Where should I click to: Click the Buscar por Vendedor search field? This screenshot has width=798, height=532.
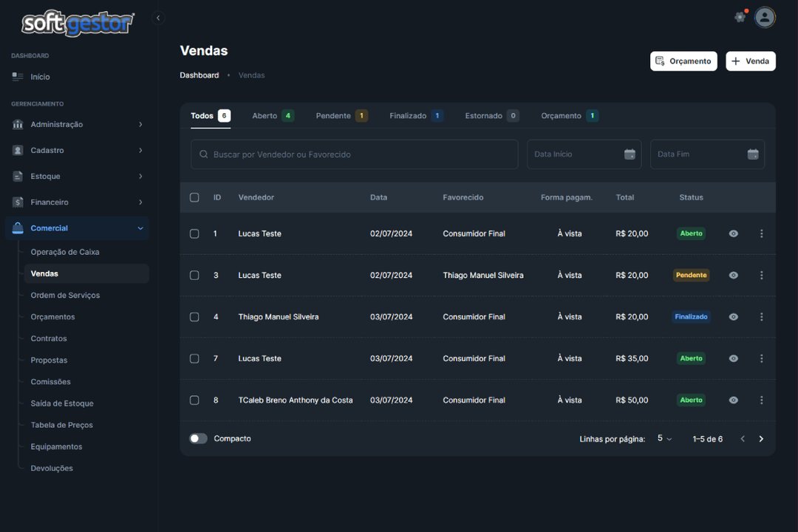point(355,154)
